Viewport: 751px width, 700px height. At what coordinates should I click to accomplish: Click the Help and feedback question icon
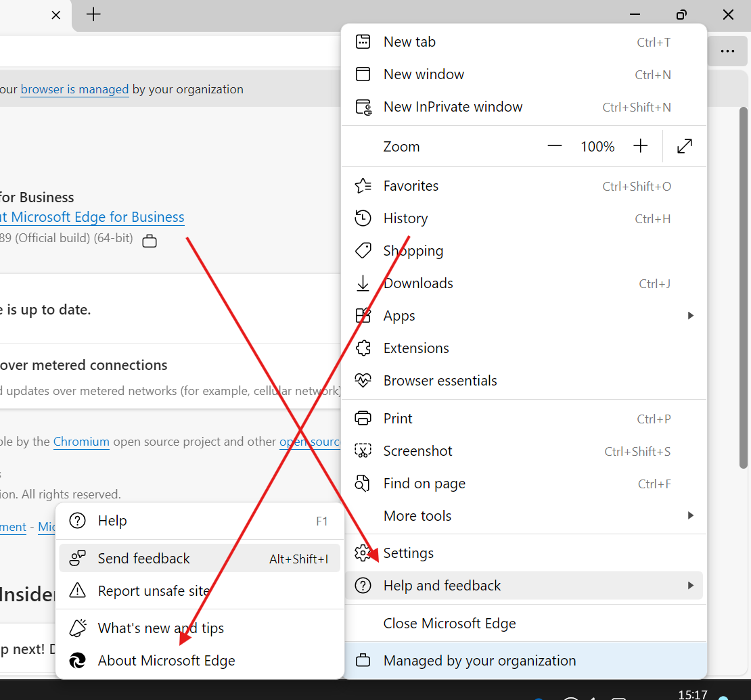[363, 586]
